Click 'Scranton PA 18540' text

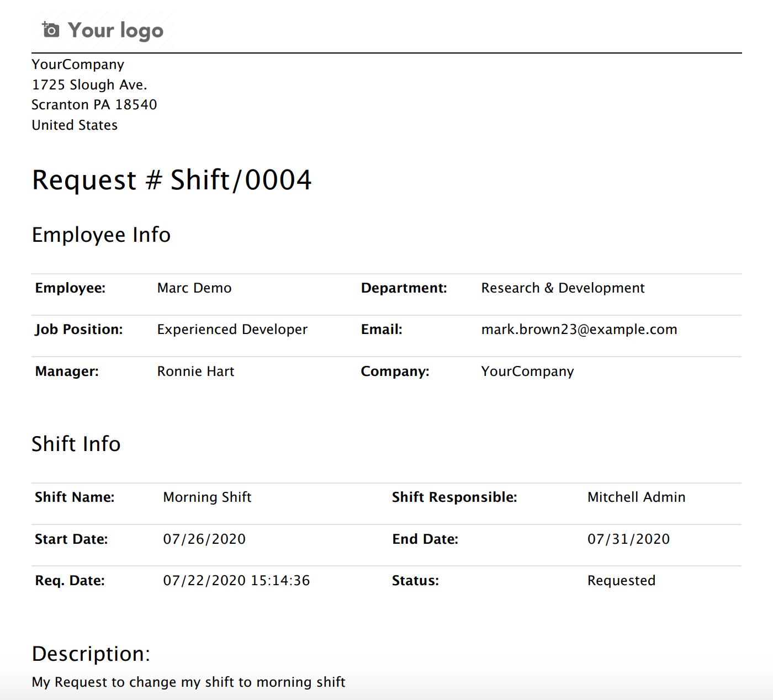[94, 105]
